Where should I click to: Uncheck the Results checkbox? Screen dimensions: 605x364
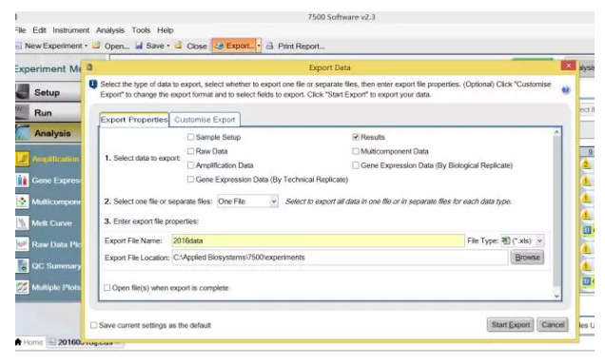click(x=356, y=137)
